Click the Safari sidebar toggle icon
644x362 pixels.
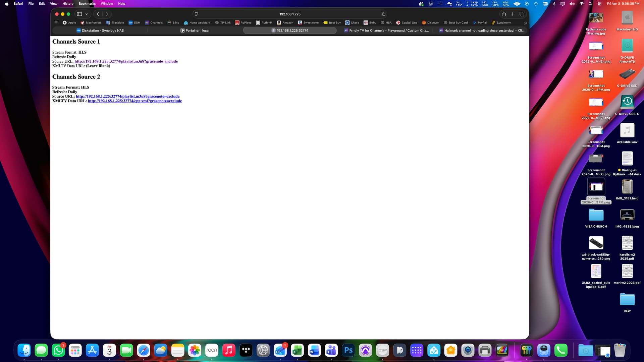(79, 14)
